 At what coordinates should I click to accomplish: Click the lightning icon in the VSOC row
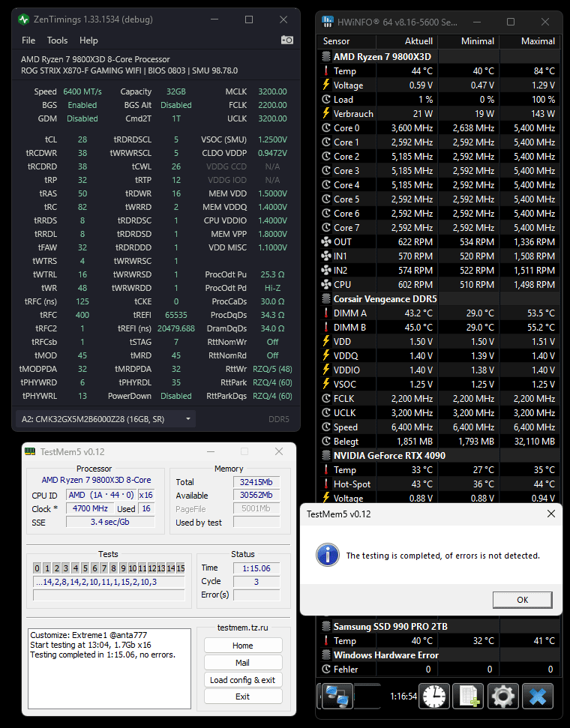[x=326, y=384]
